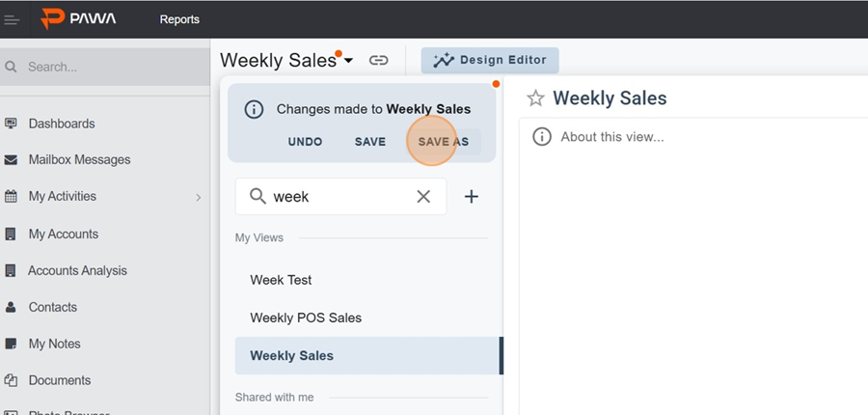The image size is (868, 415).
Task: Add a new view with plus icon
Action: [x=472, y=197]
